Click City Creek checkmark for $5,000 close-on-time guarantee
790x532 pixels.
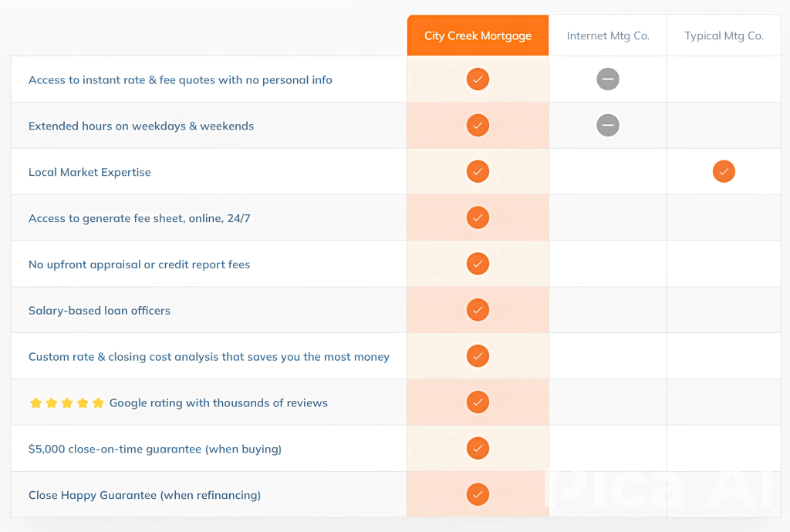(x=478, y=449)
